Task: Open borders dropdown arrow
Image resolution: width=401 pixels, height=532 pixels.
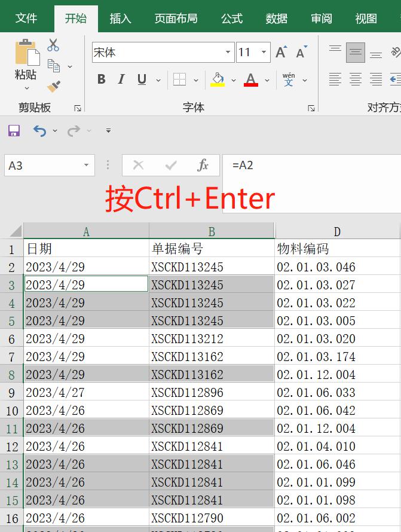Action: pyautogui.click(x=196, y=81)
